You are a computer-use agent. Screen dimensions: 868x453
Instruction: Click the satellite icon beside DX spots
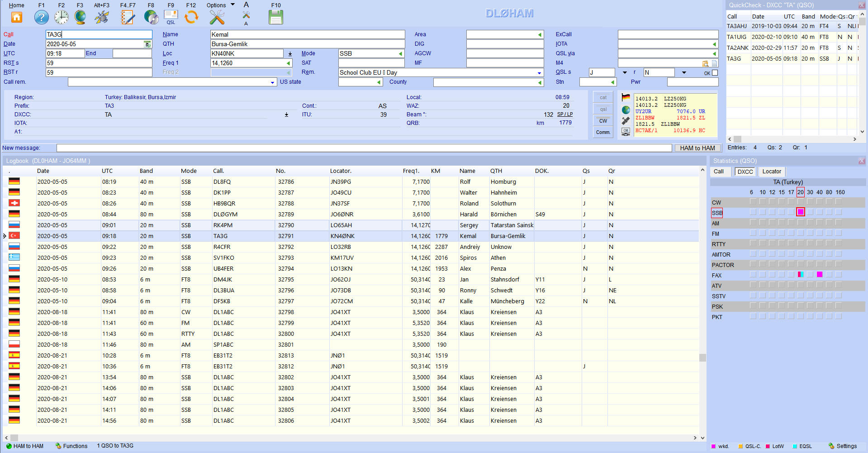coord(626,120)
